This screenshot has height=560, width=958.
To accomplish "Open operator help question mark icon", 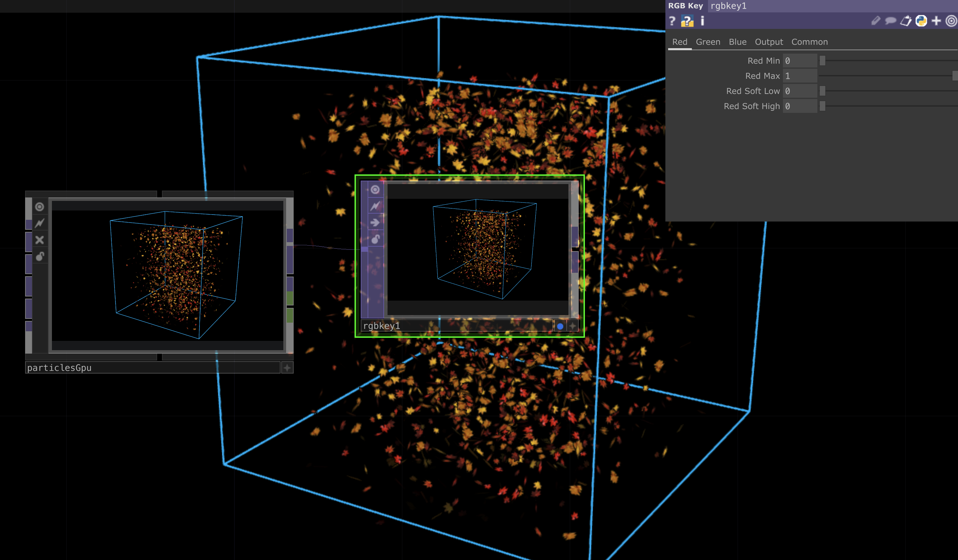I will (672, 21).
